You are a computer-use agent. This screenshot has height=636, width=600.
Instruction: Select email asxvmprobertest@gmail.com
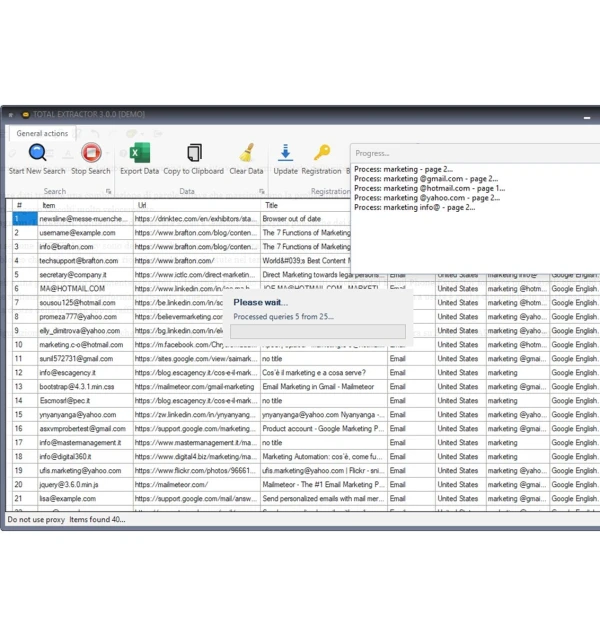(x=85, y=429)
